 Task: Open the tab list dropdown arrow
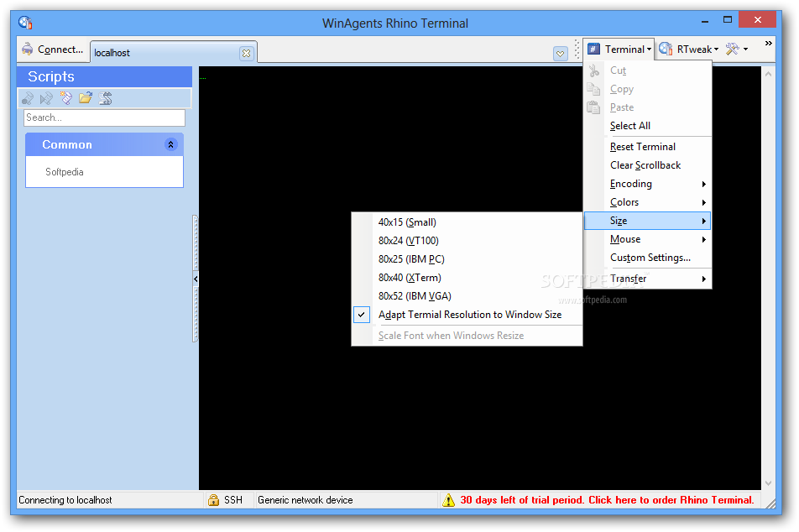coord(560,54)
